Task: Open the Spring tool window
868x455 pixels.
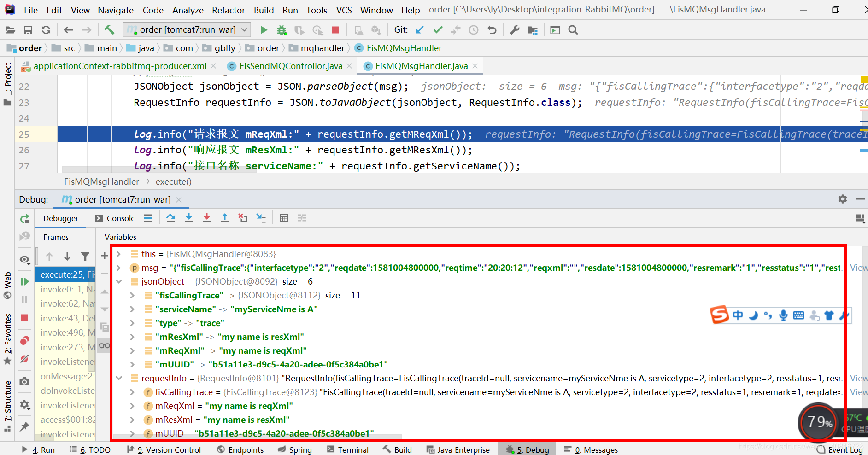Action: coord(295,449)
